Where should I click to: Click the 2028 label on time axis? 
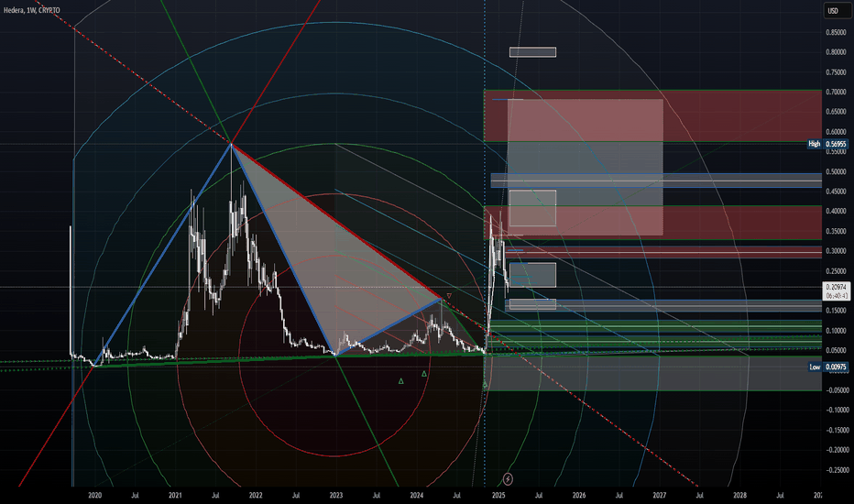point(739,495)
